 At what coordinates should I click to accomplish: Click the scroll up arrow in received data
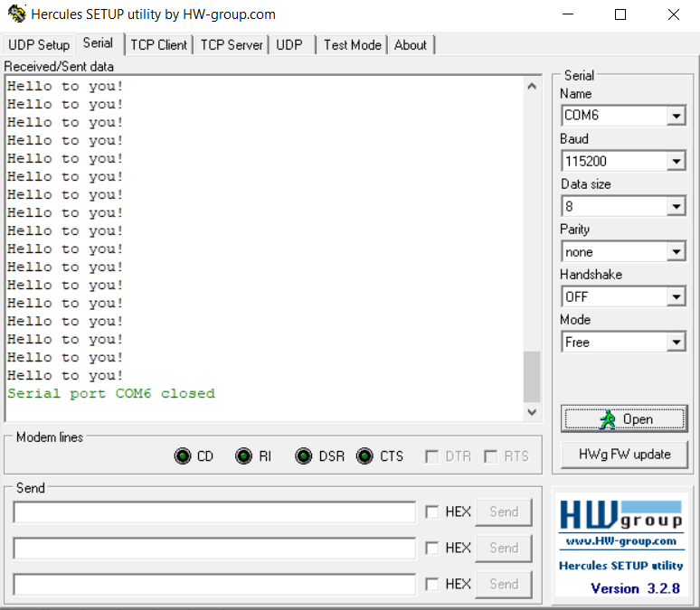(x=532, y=86)
